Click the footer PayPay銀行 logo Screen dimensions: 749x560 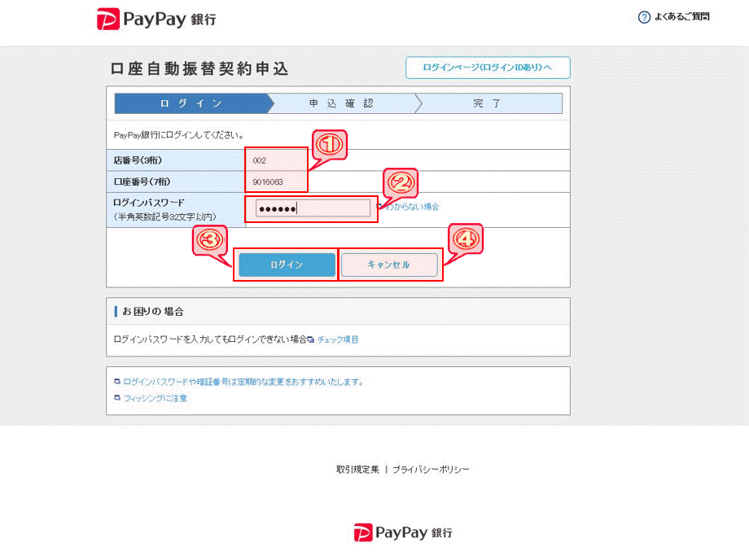pos(403,533)
